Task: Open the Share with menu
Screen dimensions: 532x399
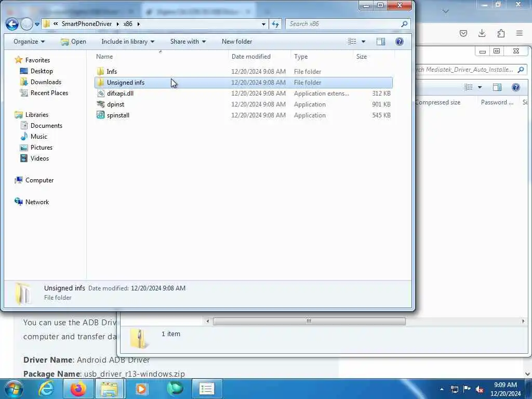Action: tap(188, 42)
